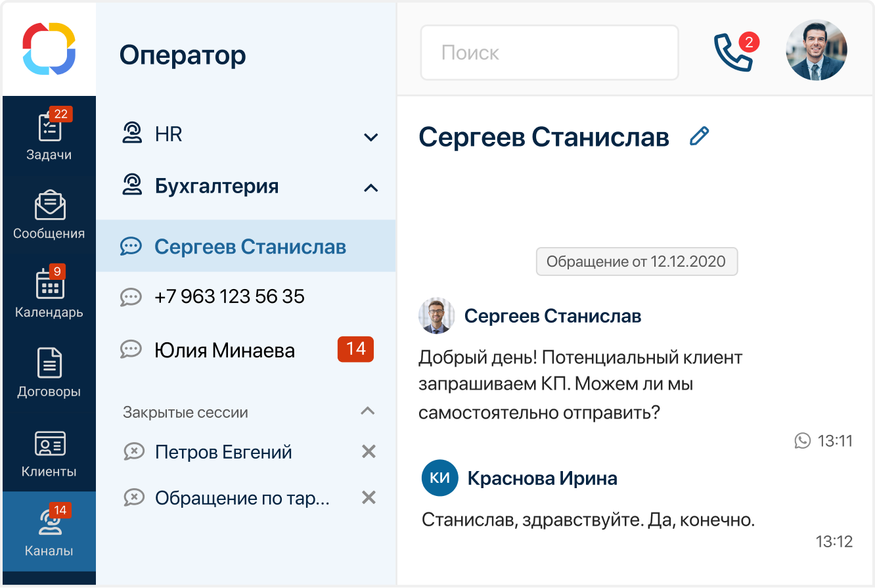
Task: Click the phone calls icon with badge
Action: [734, 53]
